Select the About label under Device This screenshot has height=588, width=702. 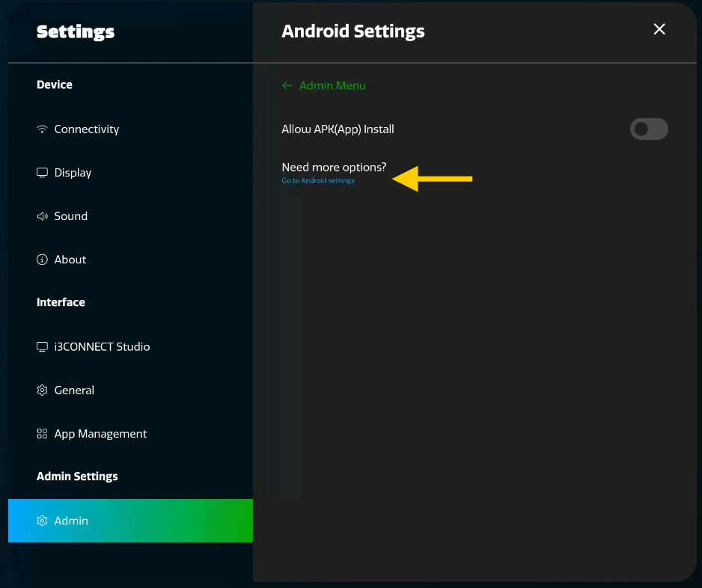70,260
